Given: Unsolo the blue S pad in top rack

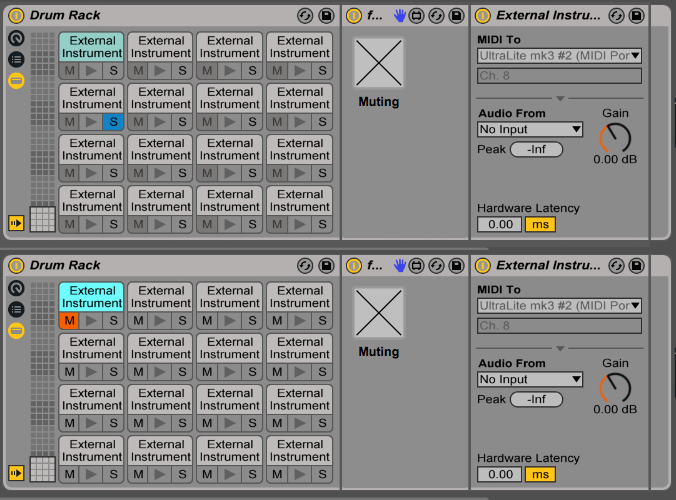Looking at the screenshot, I should 113,122.
